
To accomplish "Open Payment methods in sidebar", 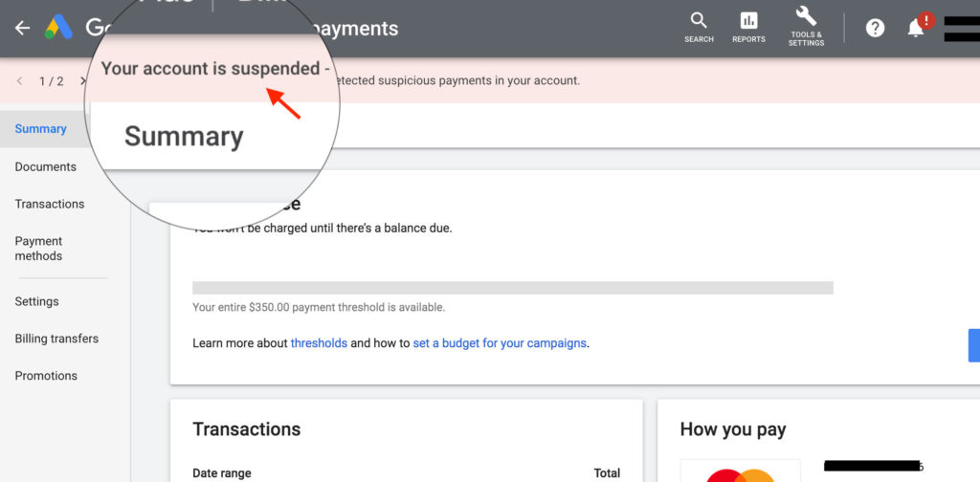I will 38,249.
